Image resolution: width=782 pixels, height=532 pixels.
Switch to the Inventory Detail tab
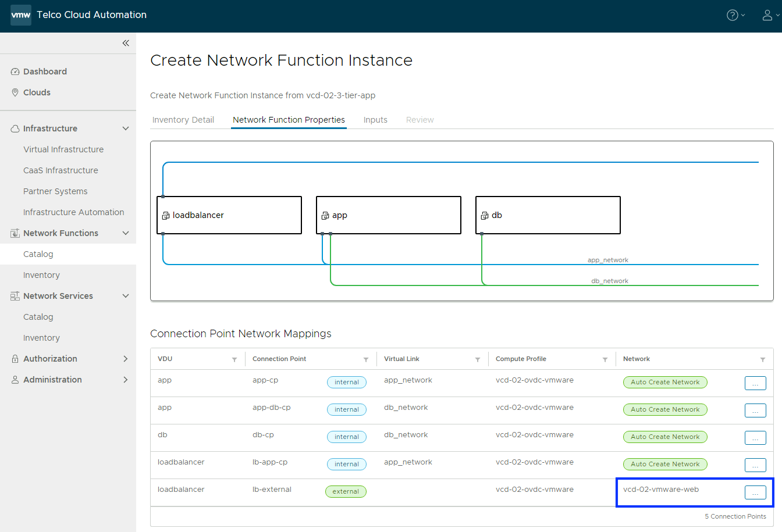(183, 120)
